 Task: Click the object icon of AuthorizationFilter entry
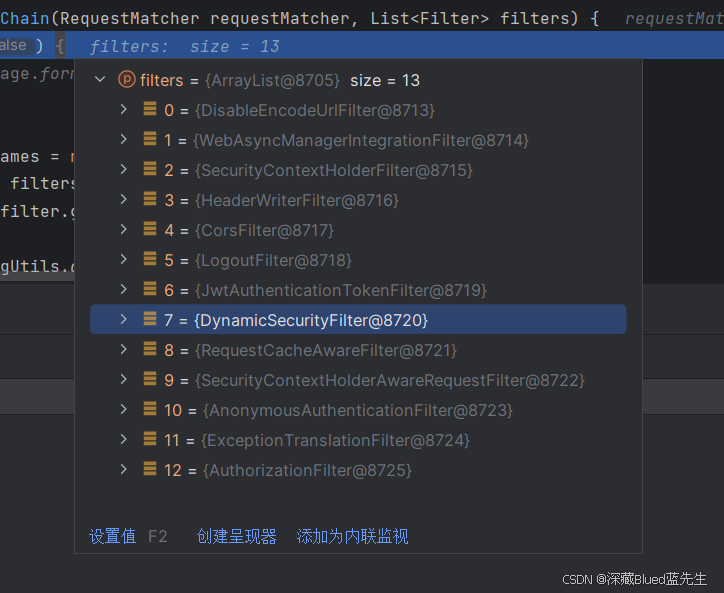point(150,469)
